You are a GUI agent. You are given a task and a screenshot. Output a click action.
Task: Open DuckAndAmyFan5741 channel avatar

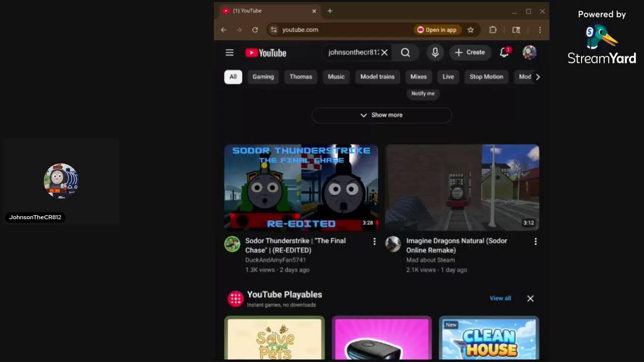tap(232, 244)
